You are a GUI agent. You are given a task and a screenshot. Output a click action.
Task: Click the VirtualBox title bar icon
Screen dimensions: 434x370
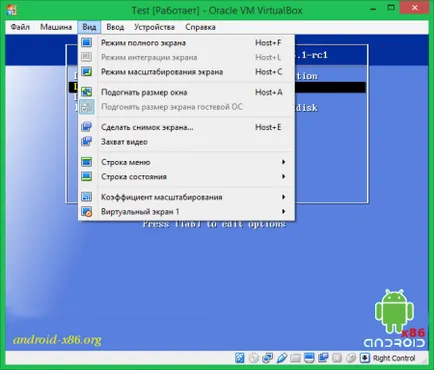click(12, 10)
